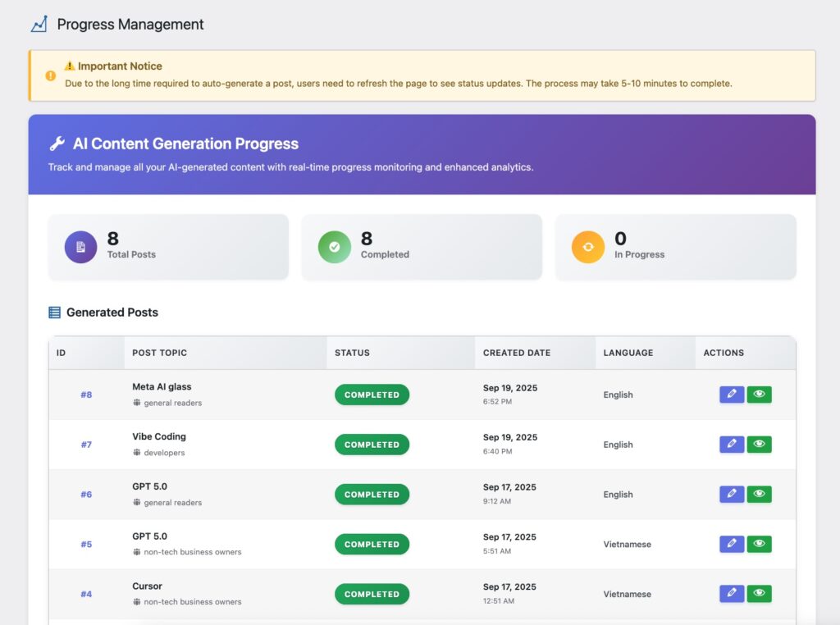View the Cursor post via eye icon
This screenshot has width=840, height=625.
tap(759, 594)
